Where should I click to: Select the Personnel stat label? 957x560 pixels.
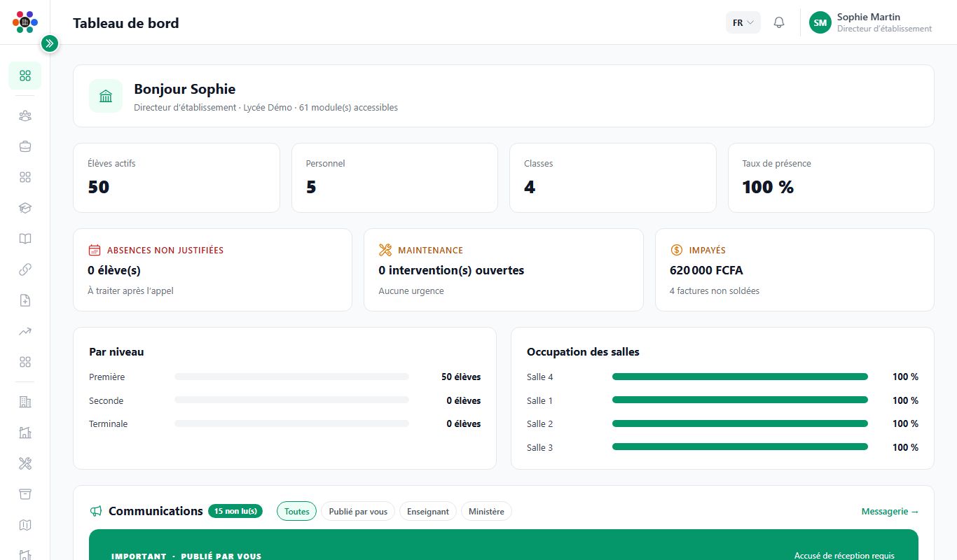pos(326,163)
